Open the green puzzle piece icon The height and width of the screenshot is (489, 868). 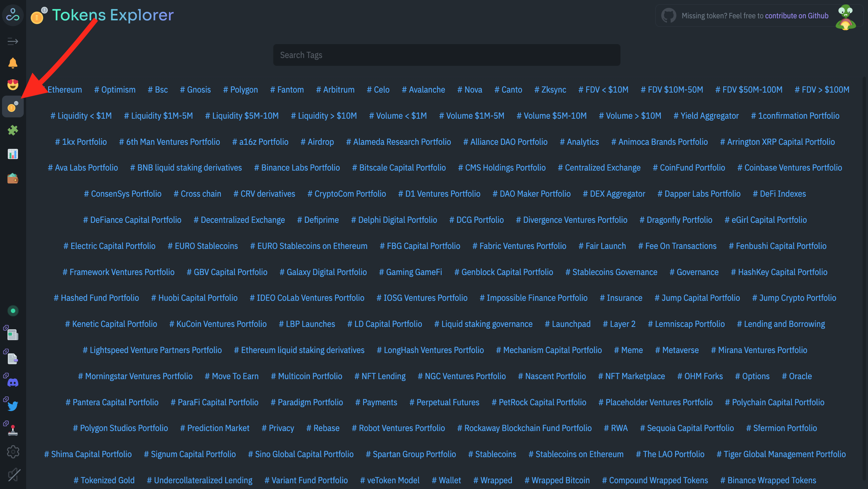(13, 130)
